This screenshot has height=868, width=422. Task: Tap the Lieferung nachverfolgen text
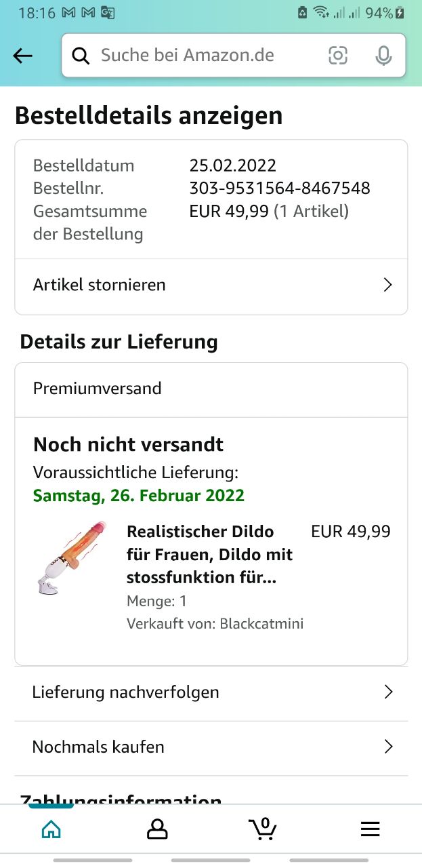click(125, 692)
